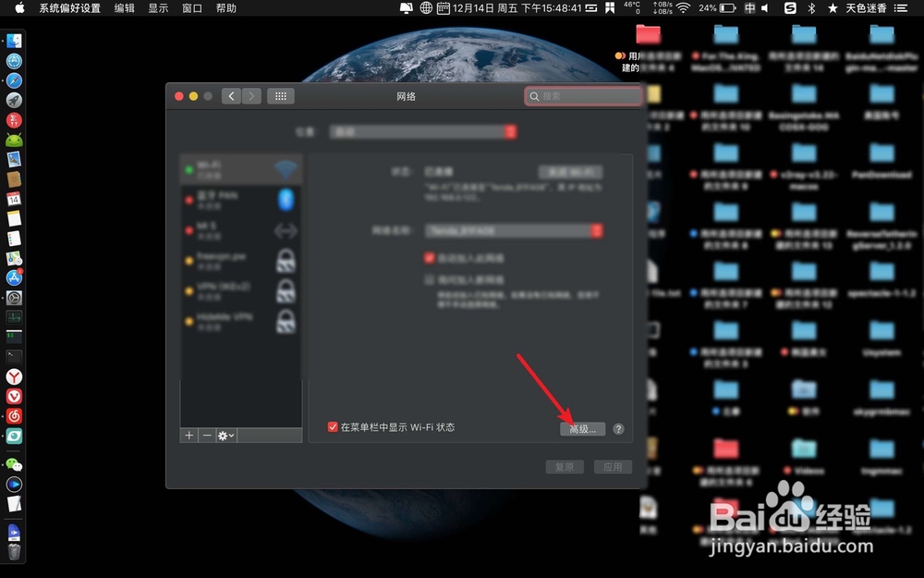Image resolution: width=924 pixels, height=578 pixels.
Task: Open the gear action menu below the service list
Action: tap(225, 435)
